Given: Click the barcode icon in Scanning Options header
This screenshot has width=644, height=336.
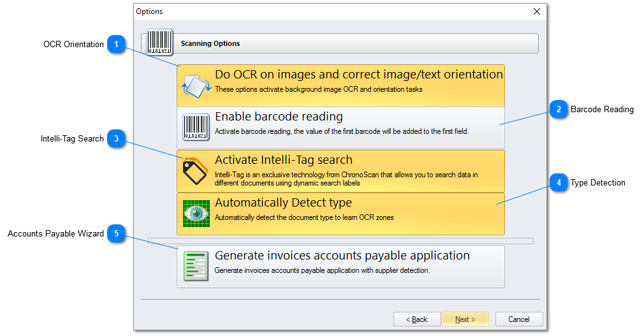Looking at the screenshot, I should coord(159,43).
